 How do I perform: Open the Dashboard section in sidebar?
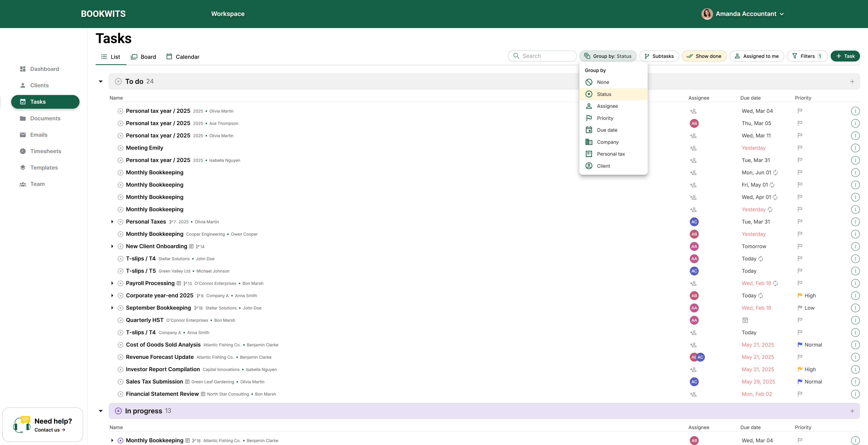pyautogui.click(x=44, y=69)
